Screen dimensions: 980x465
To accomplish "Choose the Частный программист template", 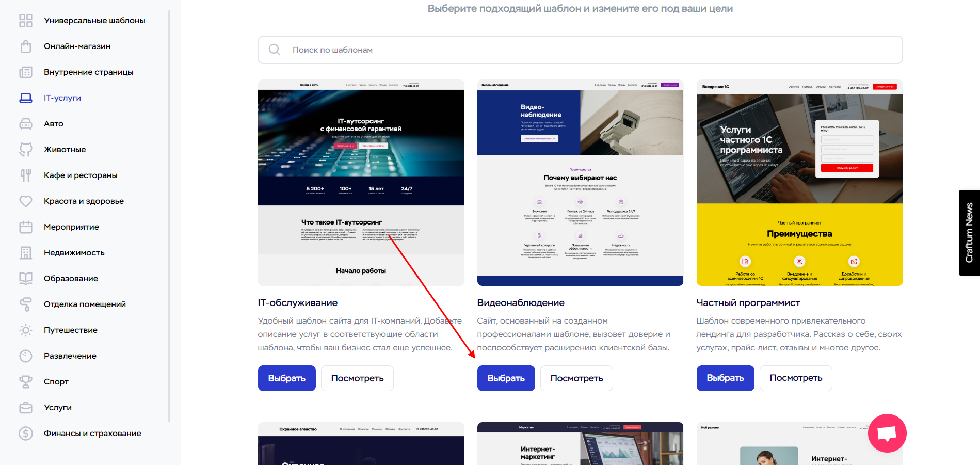I will click(726, 378).
